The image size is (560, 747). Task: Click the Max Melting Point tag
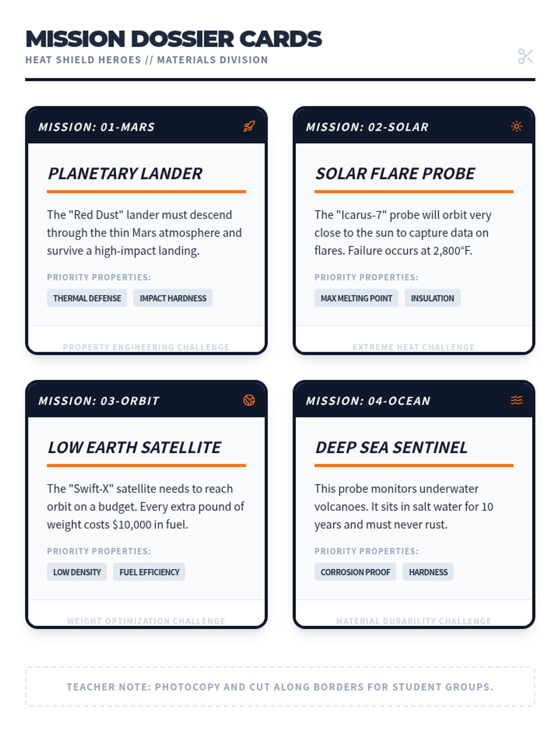pos(356,298)
